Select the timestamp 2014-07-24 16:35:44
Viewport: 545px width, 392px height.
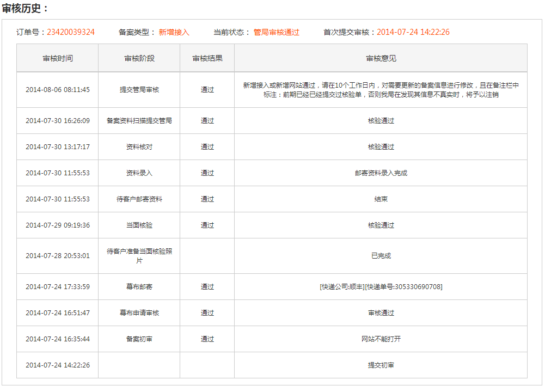tap(58, 339)
